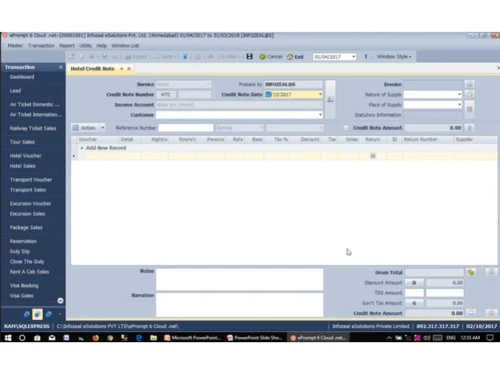
Task: Click icon next to top Credit Note Amount
Action: [x=470, y=128]
